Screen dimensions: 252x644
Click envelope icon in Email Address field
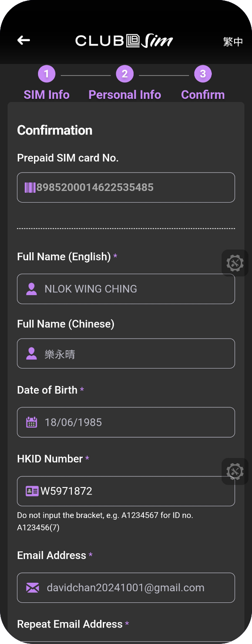click(x=33, y=588)
